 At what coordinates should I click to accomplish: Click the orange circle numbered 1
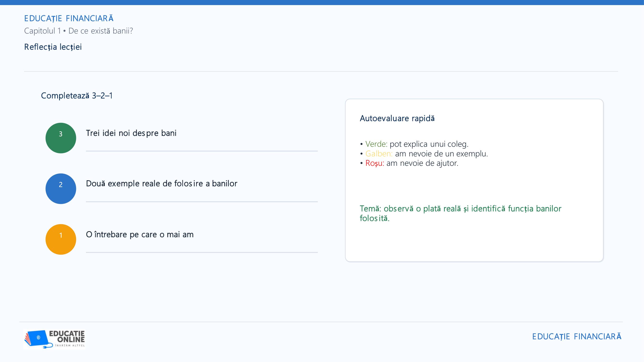click(61, 239)
